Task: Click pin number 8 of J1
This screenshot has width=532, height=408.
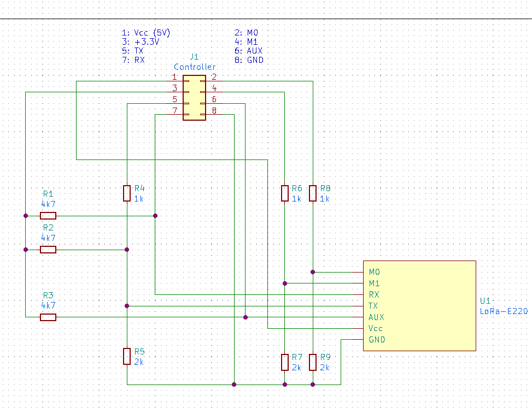Action: 214,110
